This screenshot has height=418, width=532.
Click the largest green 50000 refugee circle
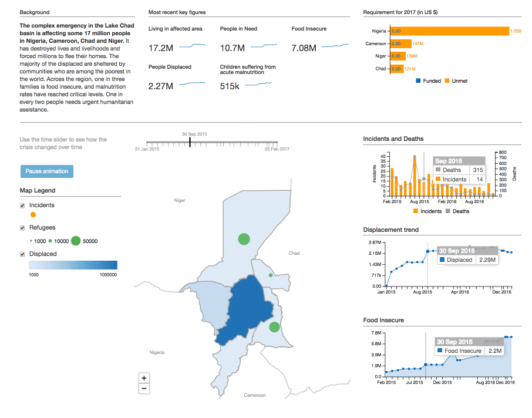pyautogui.click(x=76, y=241)
